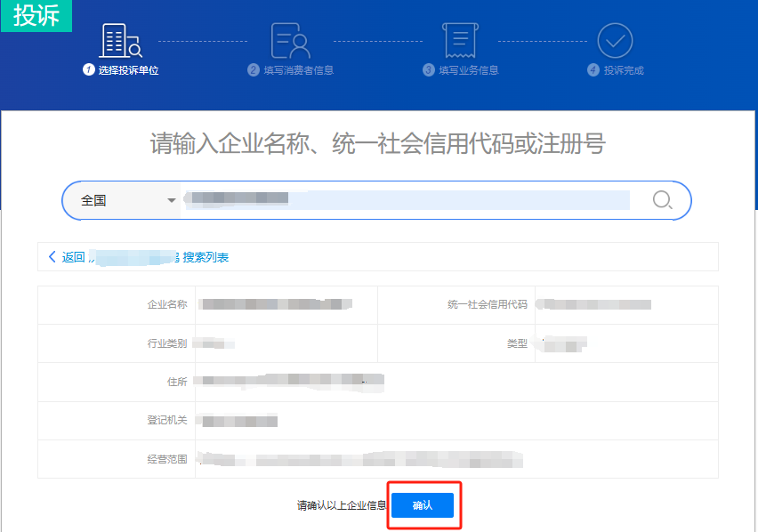Click the 经营范围 content cell

coord(356,459)
